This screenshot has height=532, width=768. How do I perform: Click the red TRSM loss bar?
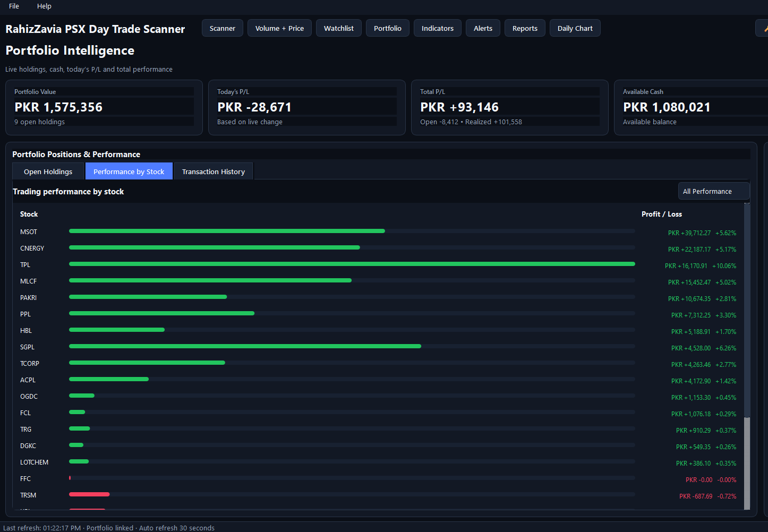point(89,494)
